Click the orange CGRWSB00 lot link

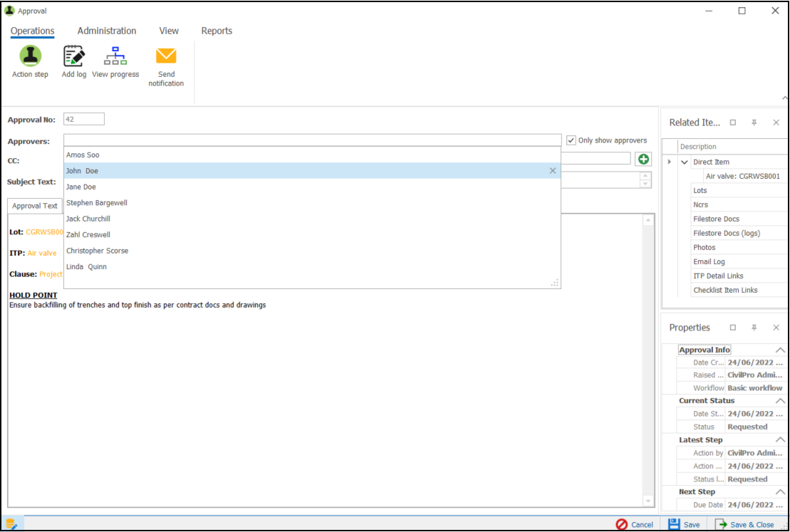point(44,232)
